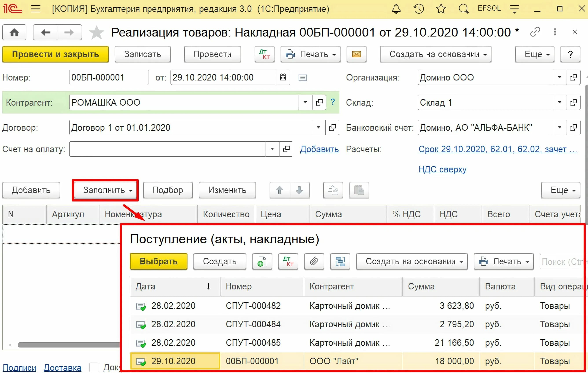Open Еще menu above goods table

560,190
